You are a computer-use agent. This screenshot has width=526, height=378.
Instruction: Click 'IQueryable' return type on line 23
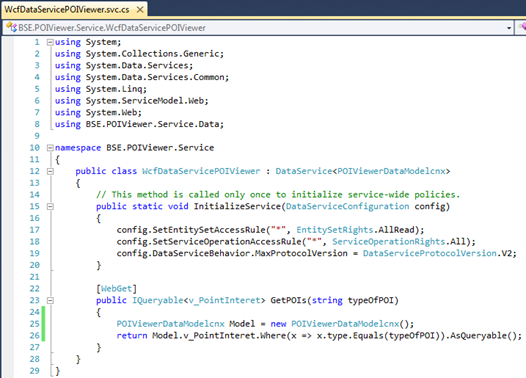point(158,300)
